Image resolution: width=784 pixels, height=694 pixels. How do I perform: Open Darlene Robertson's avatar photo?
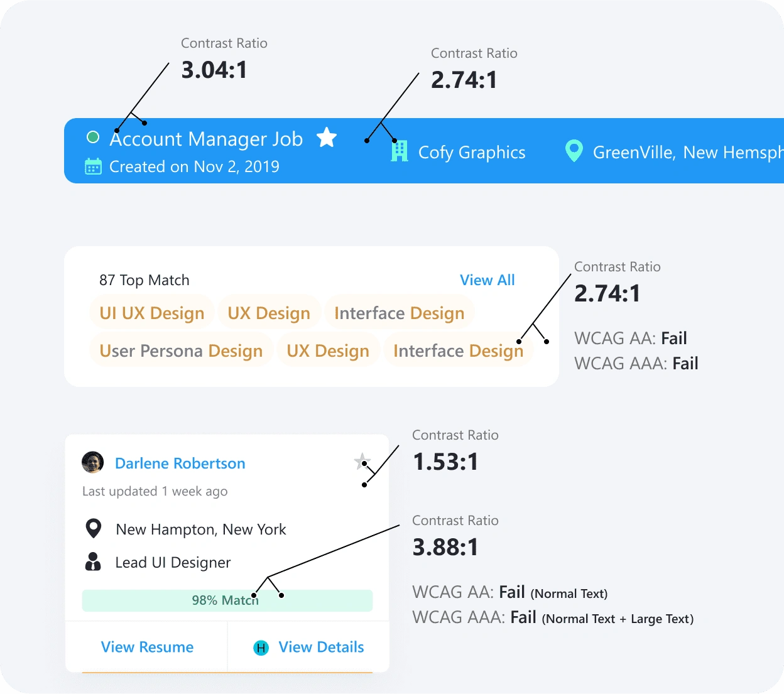tap(93, 462)
